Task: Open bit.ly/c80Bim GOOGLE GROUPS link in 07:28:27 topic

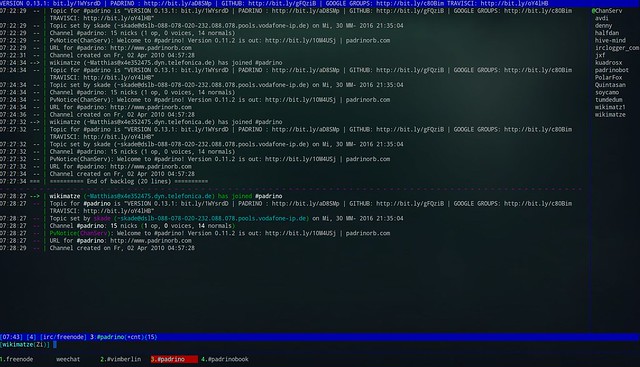Action: (538, 204)
